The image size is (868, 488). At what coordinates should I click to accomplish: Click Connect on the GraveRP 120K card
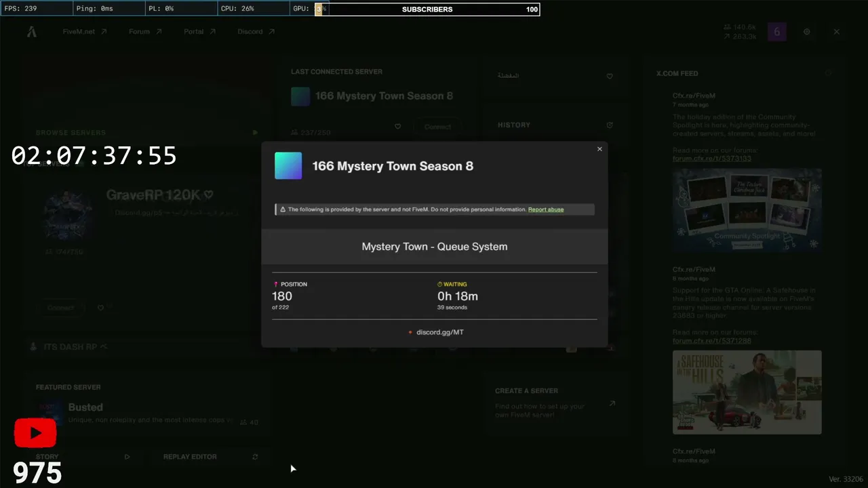click(60, 308)
